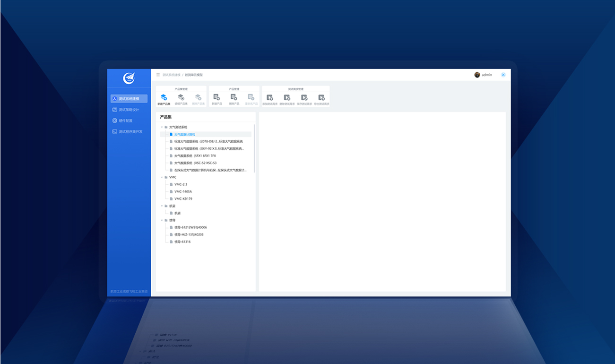Collapse the 大气测试系统 tree folder
615x364 pixels.
pyautogui.click(x=162, y=127)
